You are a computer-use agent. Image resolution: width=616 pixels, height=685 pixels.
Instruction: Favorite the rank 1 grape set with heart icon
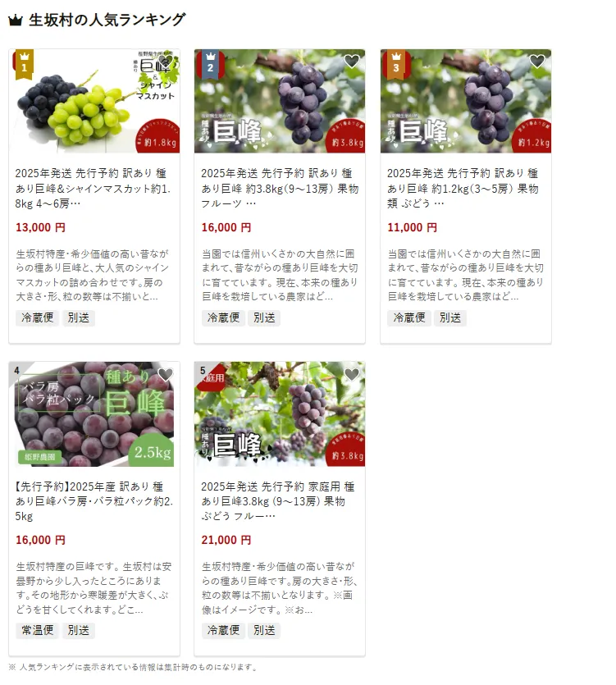pos(166,62)
